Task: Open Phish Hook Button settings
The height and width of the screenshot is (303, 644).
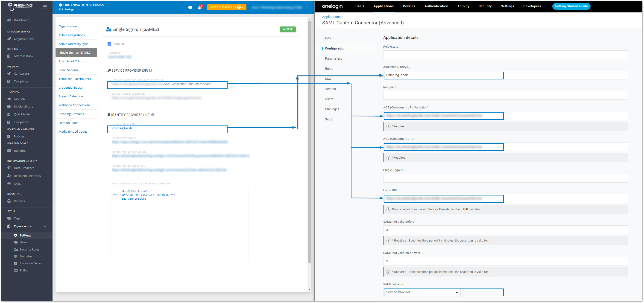Action: pos(73,61)
